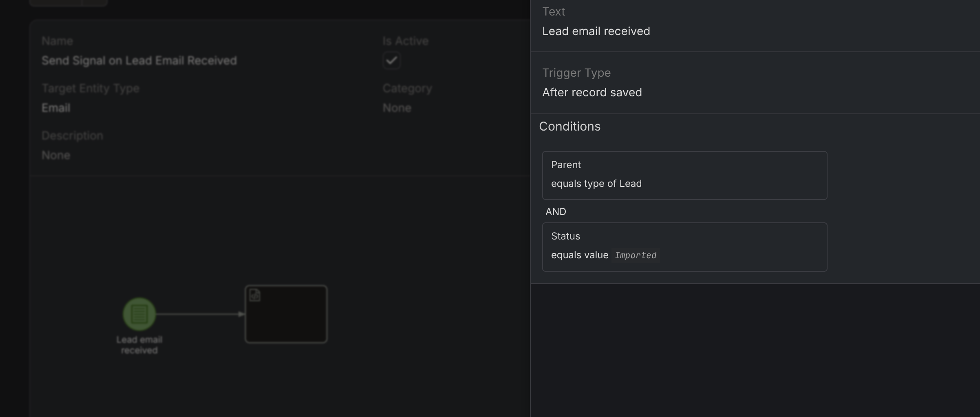Click the Trigger Type field label
Screen dimensions: 980x417
coord(576,73)
